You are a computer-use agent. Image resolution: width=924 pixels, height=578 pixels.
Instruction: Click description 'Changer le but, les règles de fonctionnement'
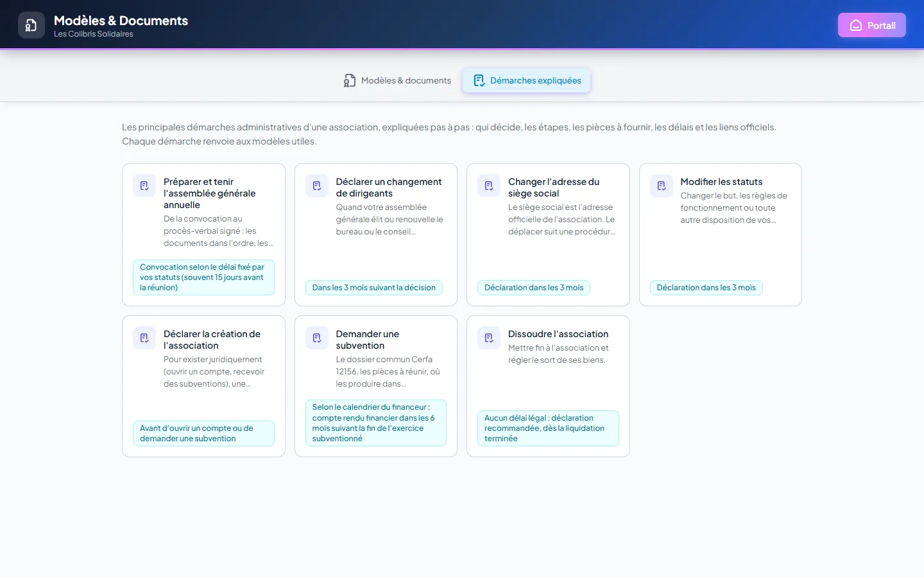pos(734,208)
